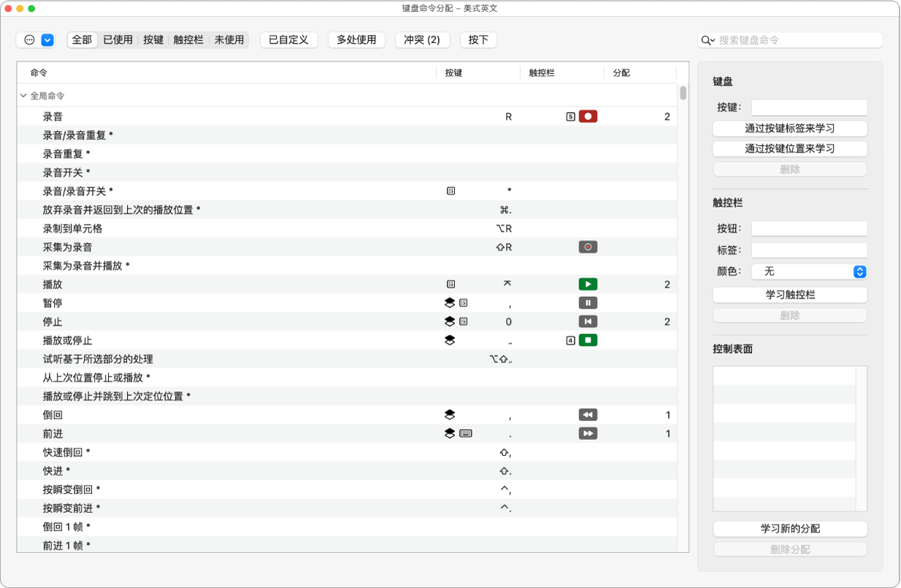Viewport: 901px width, 588px height.
Task: Click the fast-forward Touch Bar icon for 前进
Action: pyautogui.click(x=588, y=433)
